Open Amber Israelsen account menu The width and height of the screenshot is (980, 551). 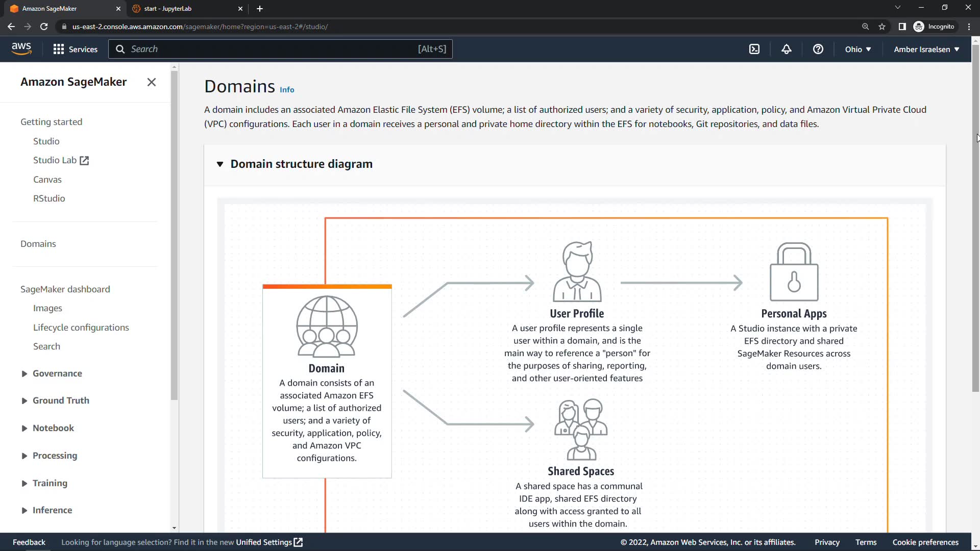tap(926, 49)
